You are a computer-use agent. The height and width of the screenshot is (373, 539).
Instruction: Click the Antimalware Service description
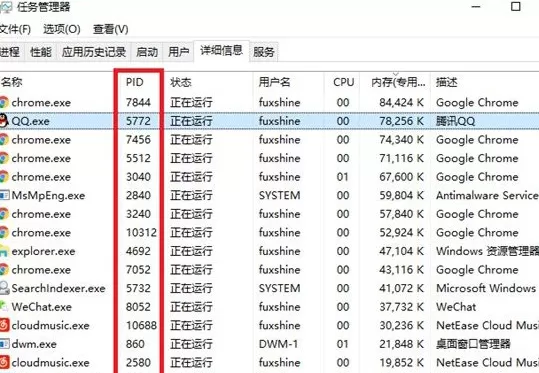487,195
